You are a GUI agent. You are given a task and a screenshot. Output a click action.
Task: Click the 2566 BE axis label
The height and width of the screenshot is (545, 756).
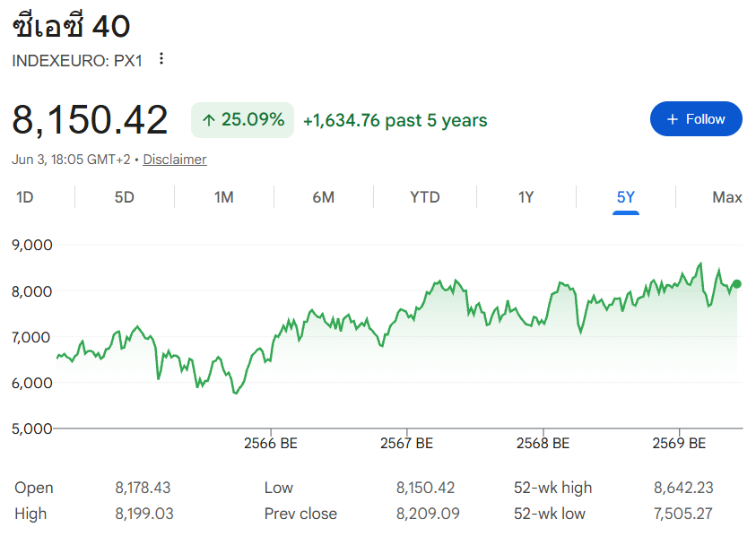[271, 444]
